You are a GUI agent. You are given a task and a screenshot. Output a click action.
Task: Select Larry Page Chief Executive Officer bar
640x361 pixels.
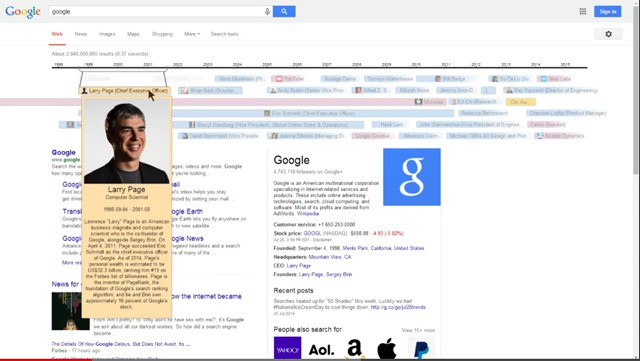pos(124,91)
